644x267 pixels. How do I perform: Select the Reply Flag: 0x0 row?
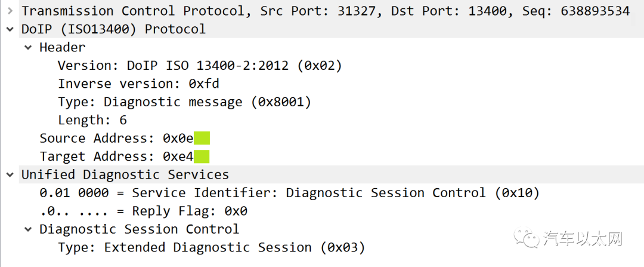143,211
